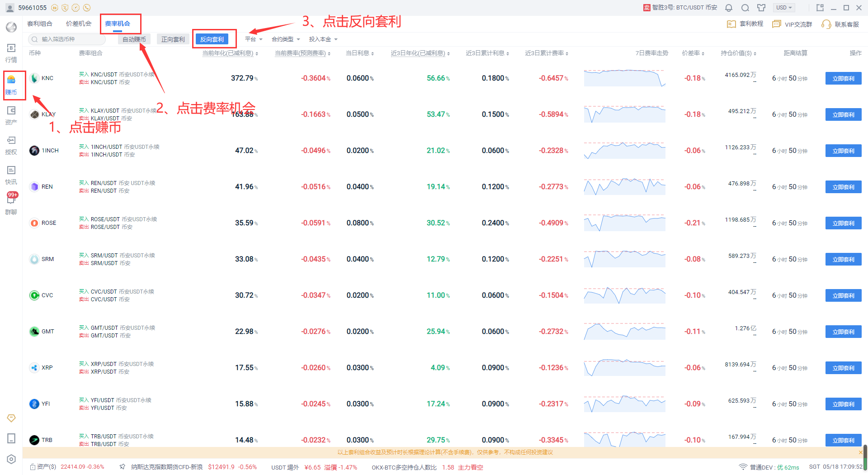Open notifications bell icon
The width and height of the screenshot is (868, 475).
point(729,8)
